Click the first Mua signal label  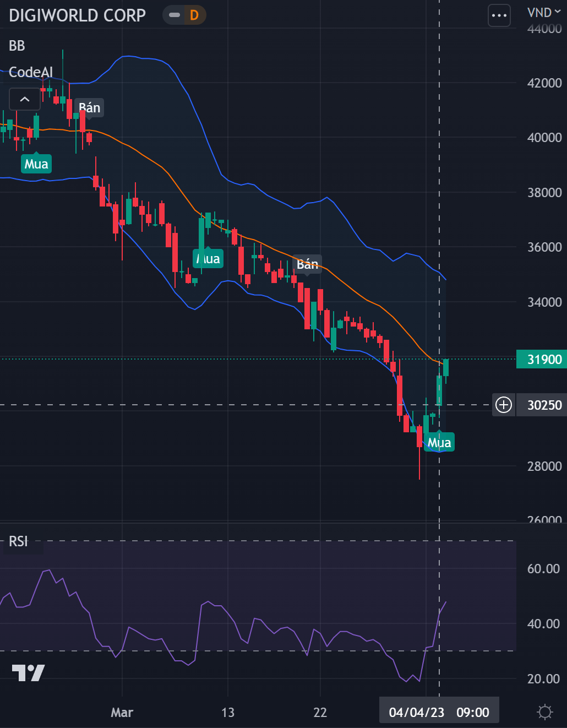(36, 164)
